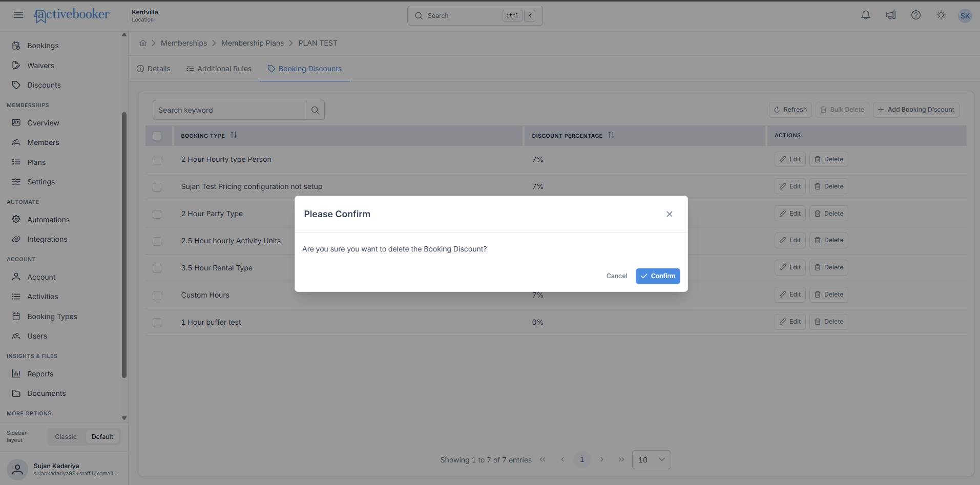Close the Please Confirm dialog
The height and width of the screenshot is (485, 980).
click(x=670, y=214)
